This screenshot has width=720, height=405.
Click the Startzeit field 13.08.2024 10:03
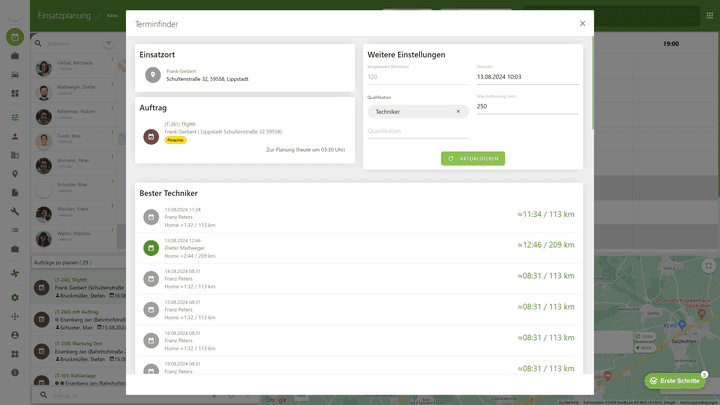(x=528, y=77)
